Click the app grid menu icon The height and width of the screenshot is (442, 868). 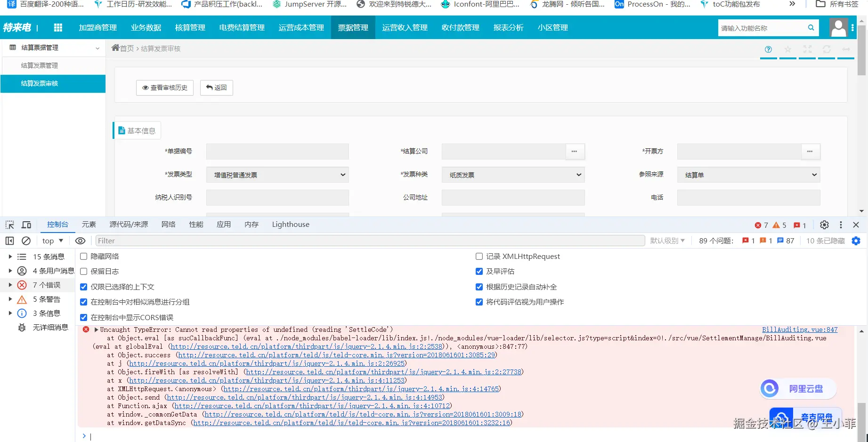pyautogui.click(x=58, y=28)
